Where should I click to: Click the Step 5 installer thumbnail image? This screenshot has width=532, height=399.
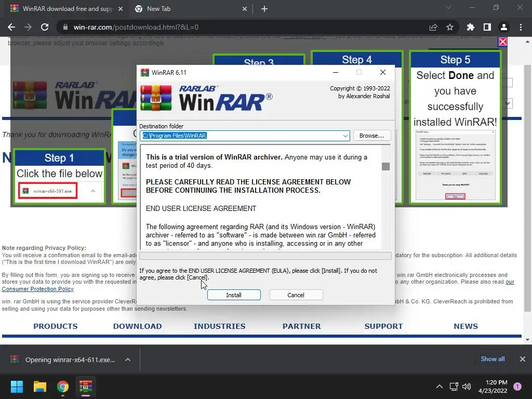click(x=455, y=165)
